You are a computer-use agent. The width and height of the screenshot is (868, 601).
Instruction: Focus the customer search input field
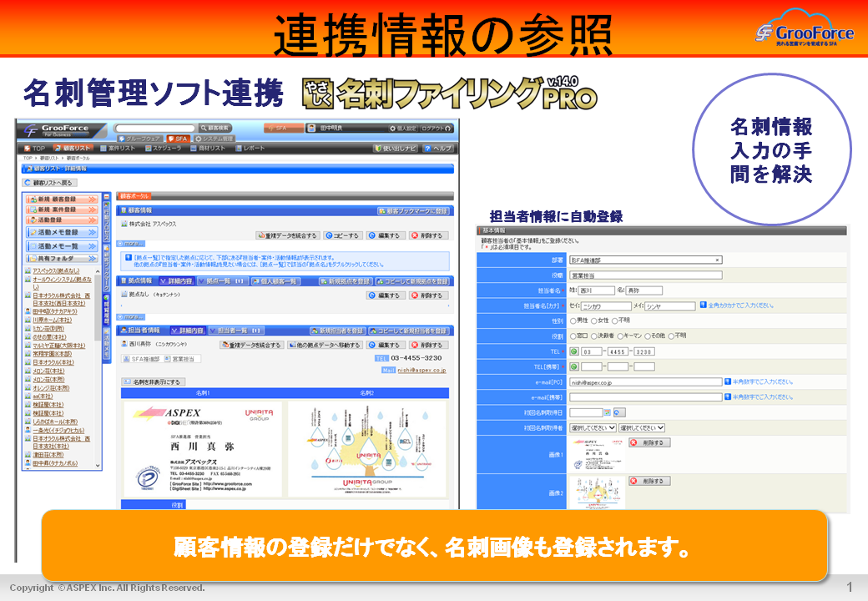(x=155, y=128)
